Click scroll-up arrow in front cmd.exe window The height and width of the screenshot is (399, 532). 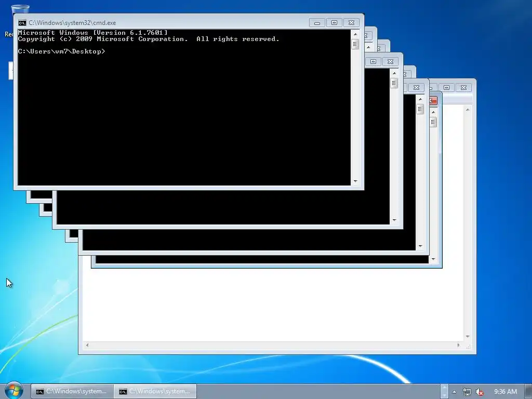click(355, 34)
